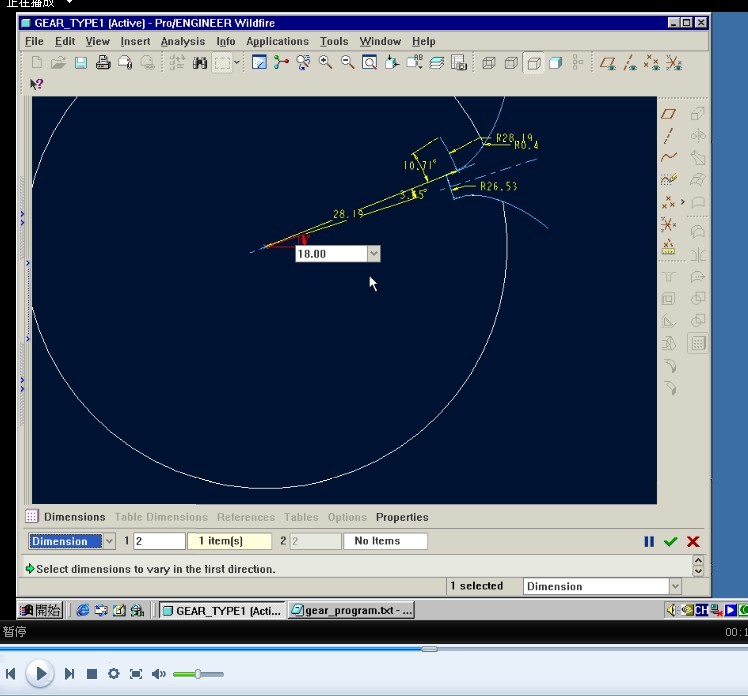The image size is (748, 696).
Task: Mute media player sound icon
Action: coord(158,674)
